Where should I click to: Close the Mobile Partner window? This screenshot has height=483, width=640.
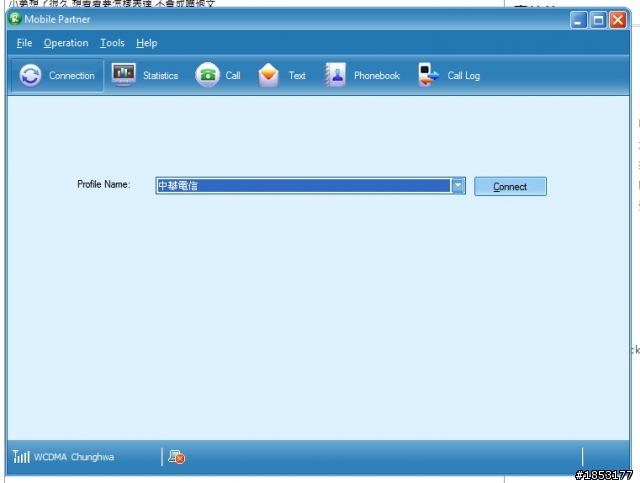click(618, 20)
